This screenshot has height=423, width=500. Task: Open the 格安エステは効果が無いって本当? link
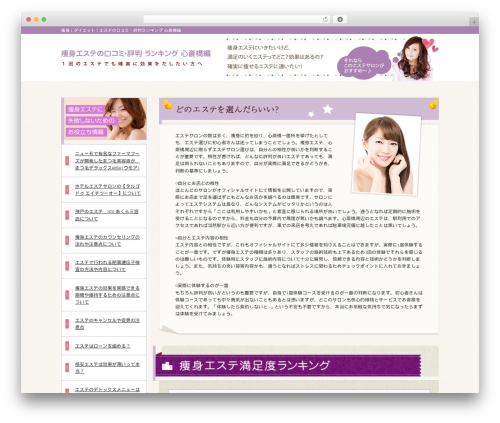pyautogui.click(x=107, y=368)
